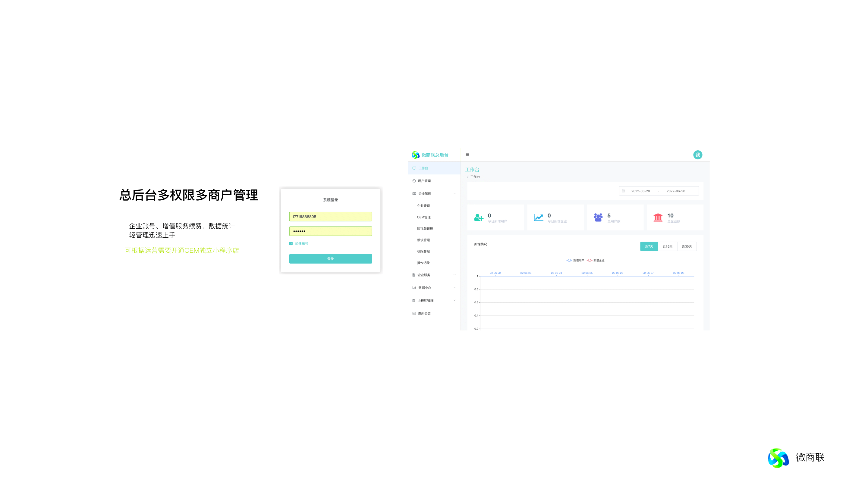
Task: Click the 企业服务 document icon
Action: (414, 275)
